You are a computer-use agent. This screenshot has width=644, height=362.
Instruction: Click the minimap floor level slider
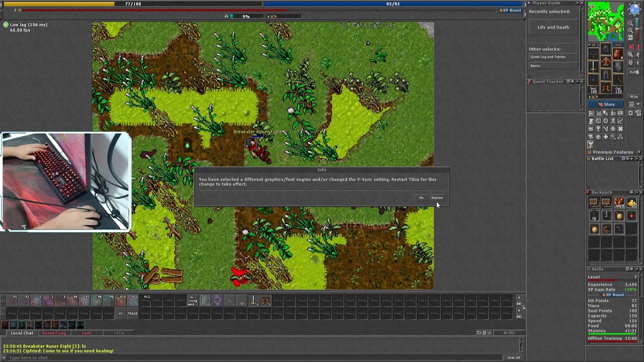(637, 29)
